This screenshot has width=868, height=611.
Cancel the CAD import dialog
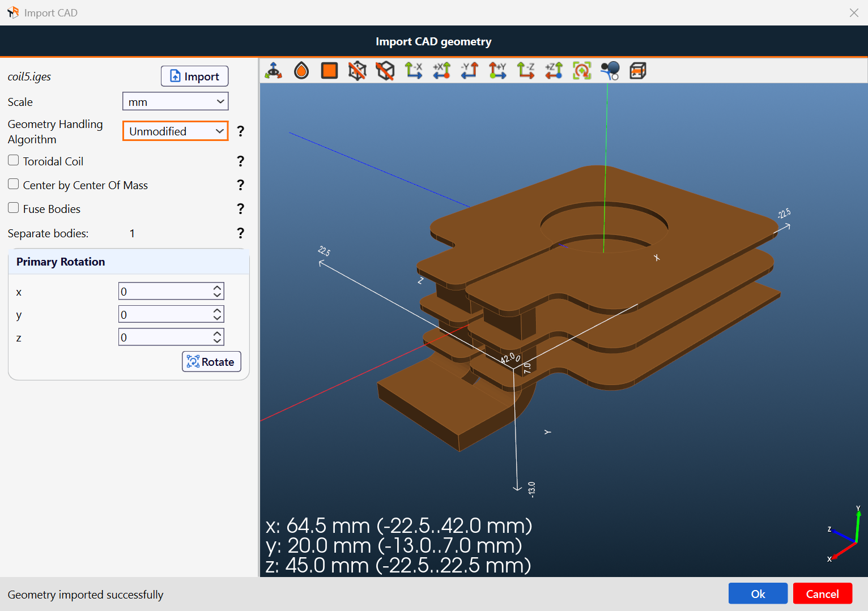pyautogui.click(x=823, y=593)
